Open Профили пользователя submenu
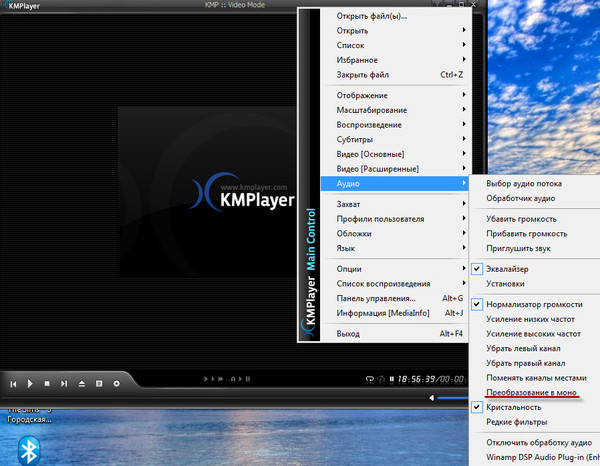Viewport: 600px width, 466px height. pos(395,219)
